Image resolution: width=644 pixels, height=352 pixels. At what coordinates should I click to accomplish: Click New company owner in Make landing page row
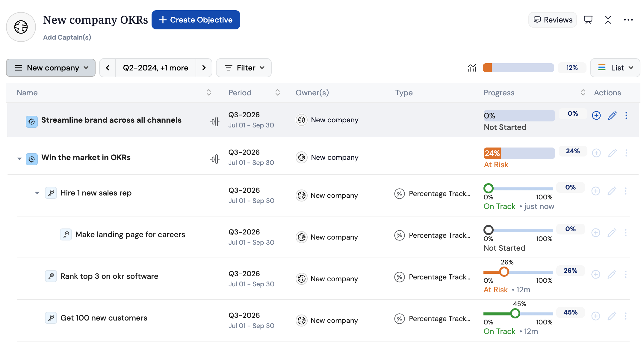coord(327,237)
